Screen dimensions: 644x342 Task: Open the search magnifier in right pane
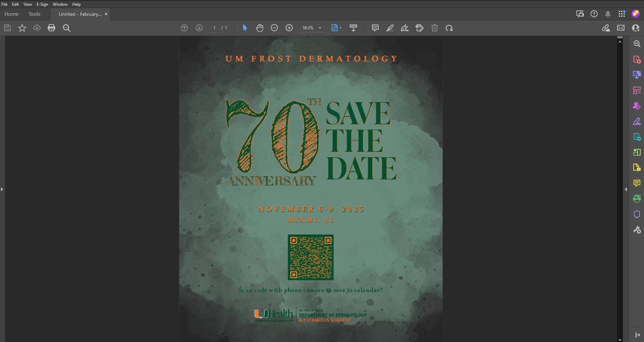(x=637, y=44)
